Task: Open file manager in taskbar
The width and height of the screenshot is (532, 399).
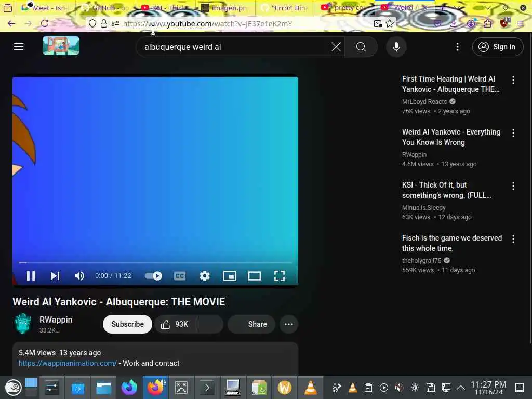Action: point(103,388)
